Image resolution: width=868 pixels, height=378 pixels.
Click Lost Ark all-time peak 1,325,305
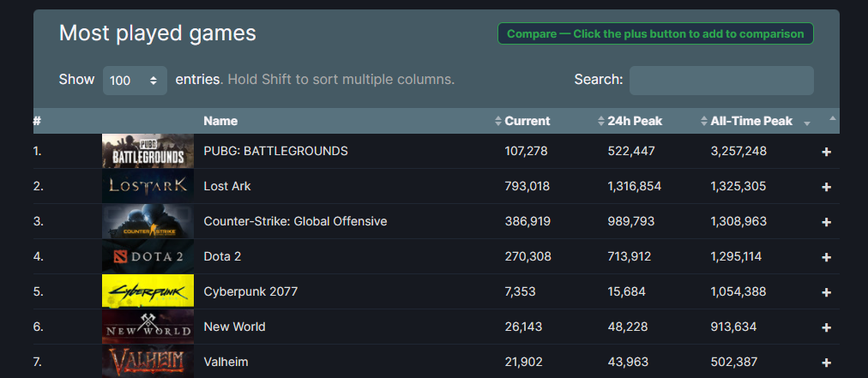click(738, 186)
